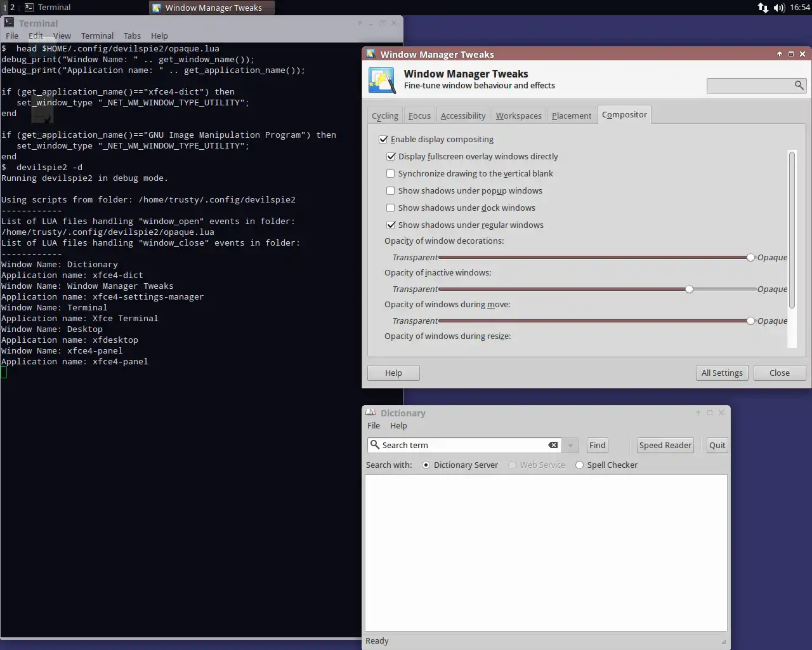Screen dimensions: 812x650
Task: Switch to workspace 2 in the panel
Action: (12, 8)
